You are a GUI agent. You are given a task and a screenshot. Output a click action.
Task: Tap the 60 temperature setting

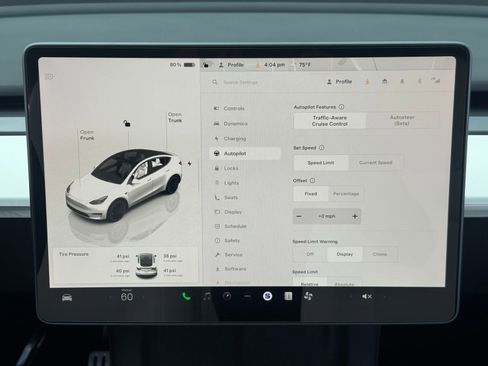[127, 296]
